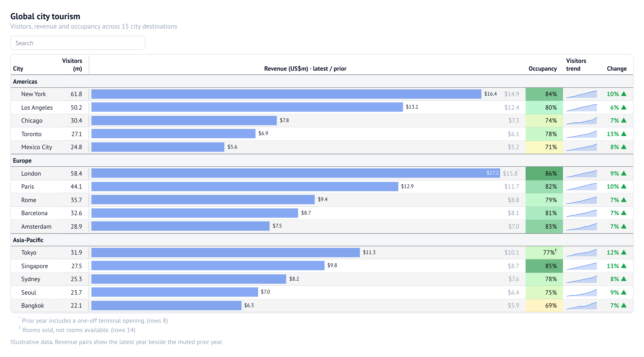Viewport: 644px width, 357px height.
Task: Click the London city name
Action: (x=31, y=174)
